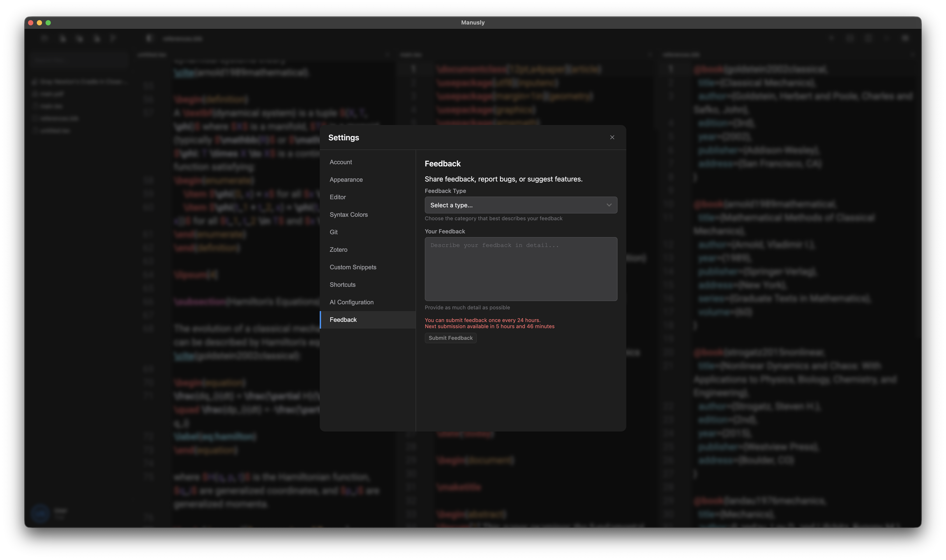
Task: Click the red window close button
Action: (31, 23)
